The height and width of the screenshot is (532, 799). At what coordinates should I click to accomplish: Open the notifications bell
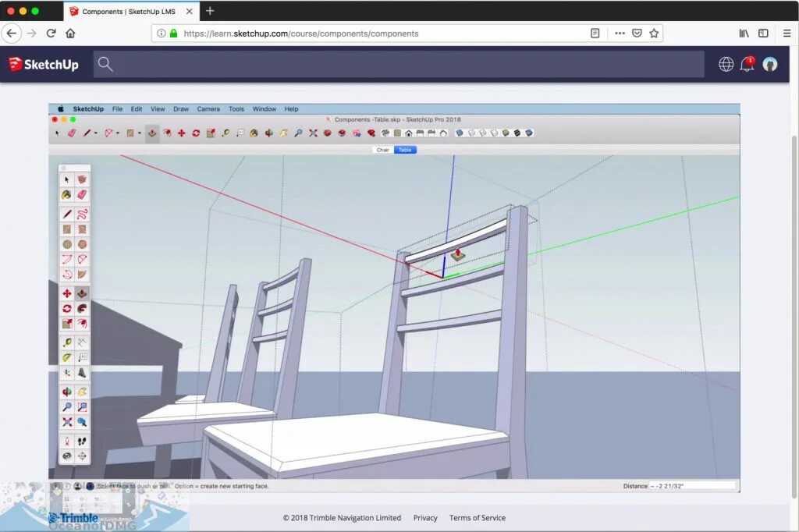click(748, 64)
